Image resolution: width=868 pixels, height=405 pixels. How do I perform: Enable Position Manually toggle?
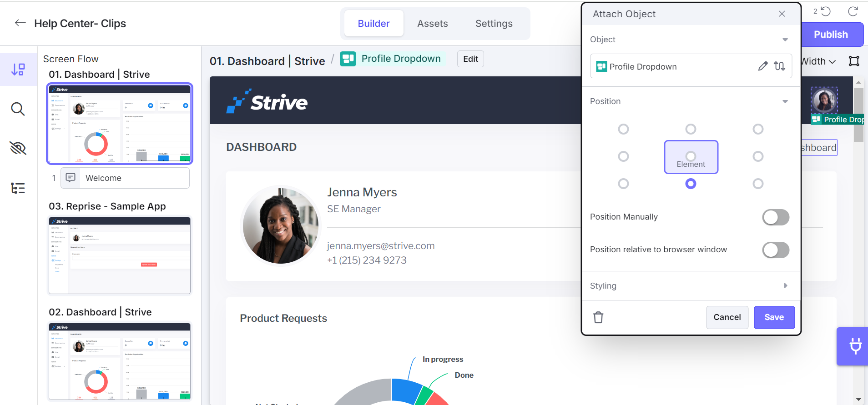tap(776, 217)
